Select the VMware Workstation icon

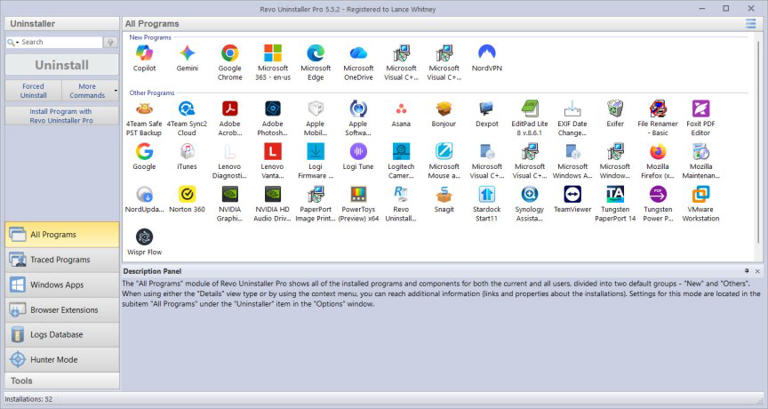(x=701, y=194)
